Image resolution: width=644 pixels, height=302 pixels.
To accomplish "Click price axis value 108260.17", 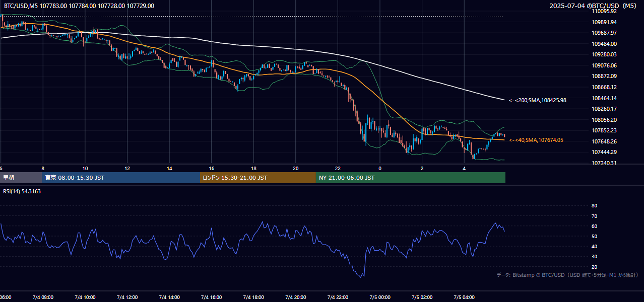I will tap(604, 109).
